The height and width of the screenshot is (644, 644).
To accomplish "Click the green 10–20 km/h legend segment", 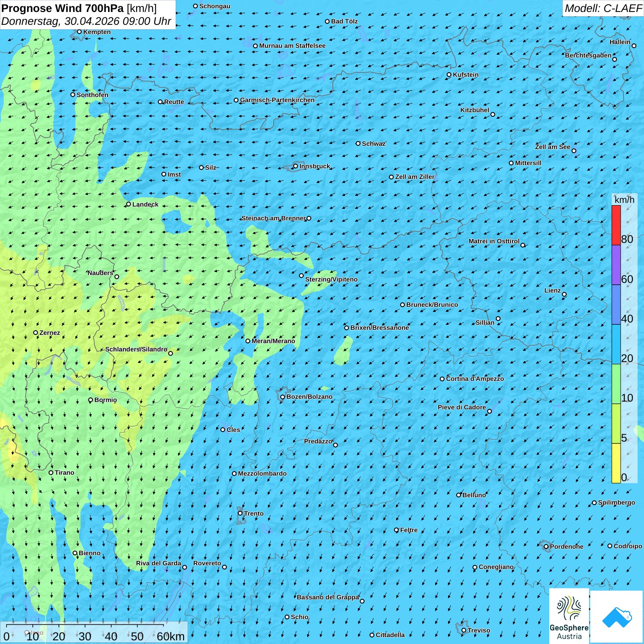I will pos(616,384).
